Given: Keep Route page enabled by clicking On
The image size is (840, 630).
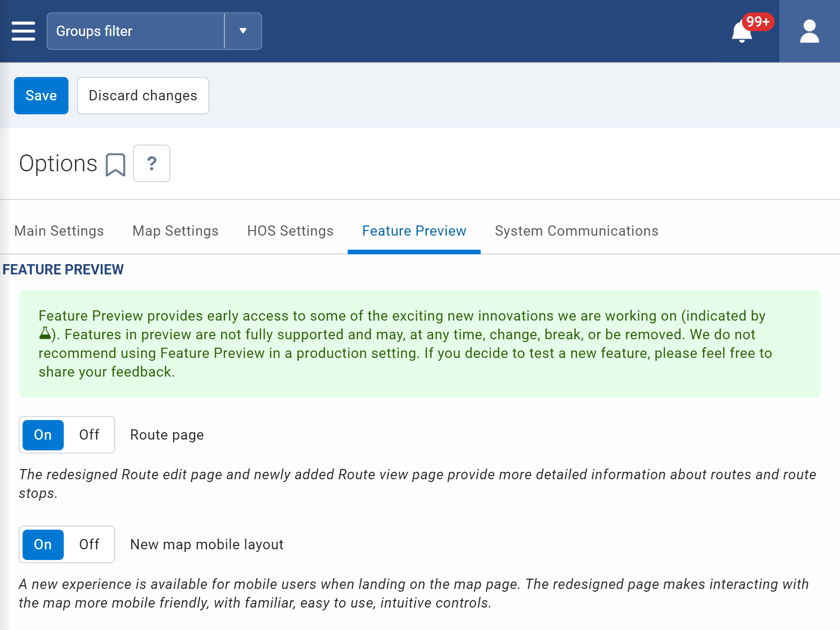Looking at the screenshot, I should click(x=42, y=434).
